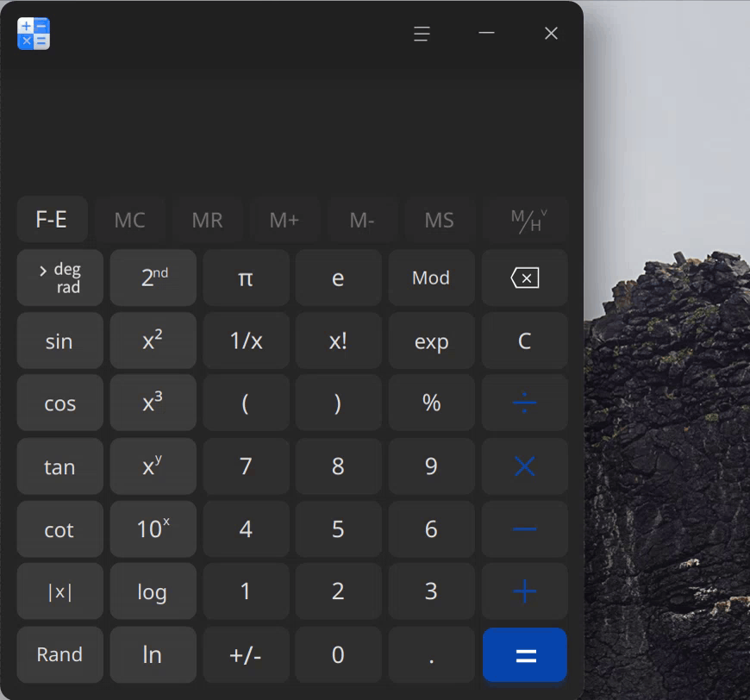Select the addition operator

pos(525,591)
